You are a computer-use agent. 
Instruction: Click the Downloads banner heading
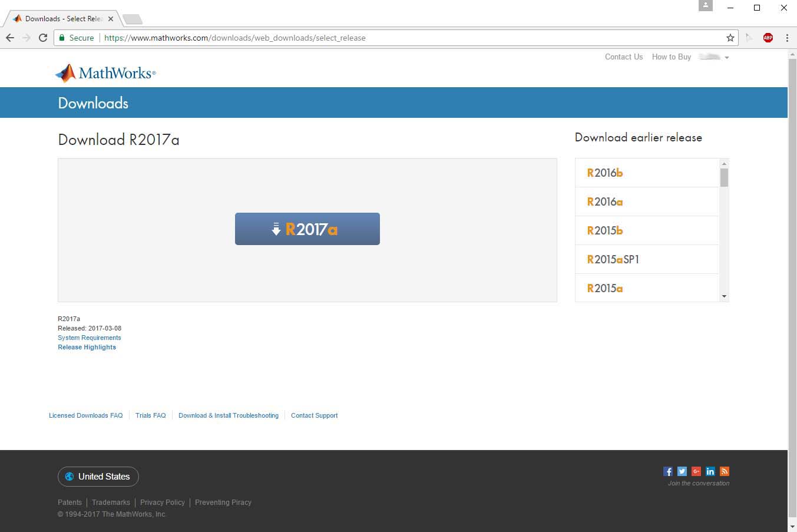click(93, 103)
